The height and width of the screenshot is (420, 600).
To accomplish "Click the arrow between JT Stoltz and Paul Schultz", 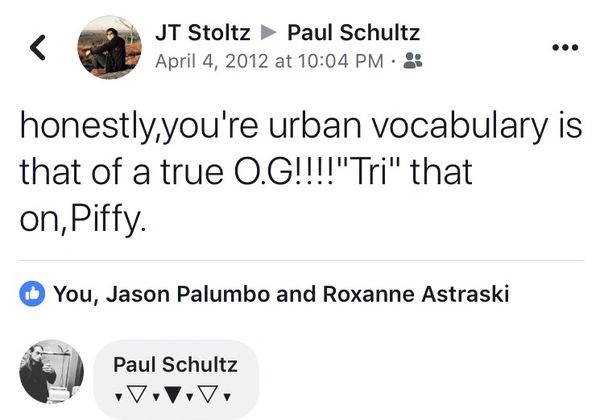I will click(265, 32).
